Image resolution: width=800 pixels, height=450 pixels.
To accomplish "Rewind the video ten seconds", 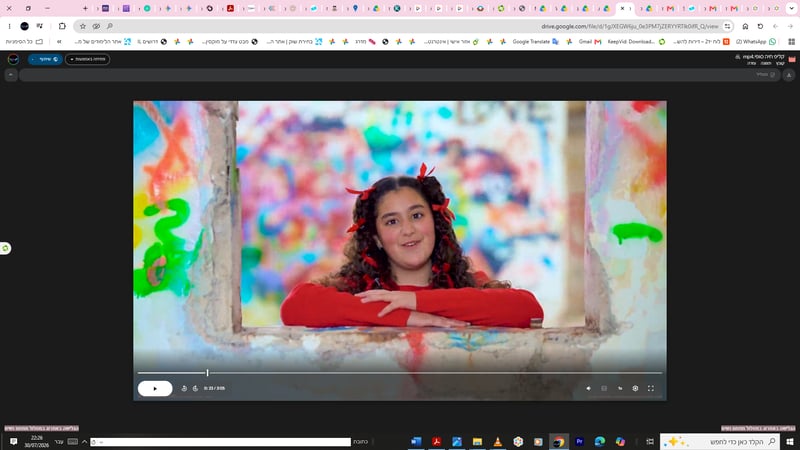I will point(184,388).
